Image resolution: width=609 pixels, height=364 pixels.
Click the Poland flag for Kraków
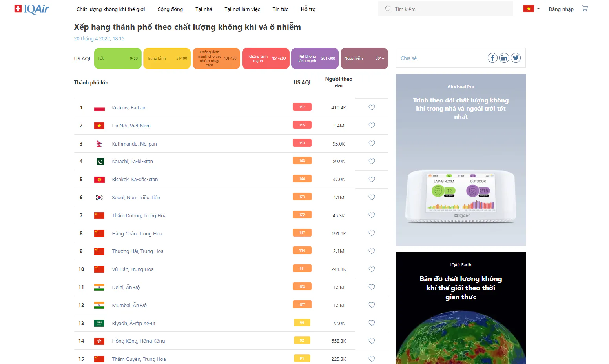click(x=99, y=107)
